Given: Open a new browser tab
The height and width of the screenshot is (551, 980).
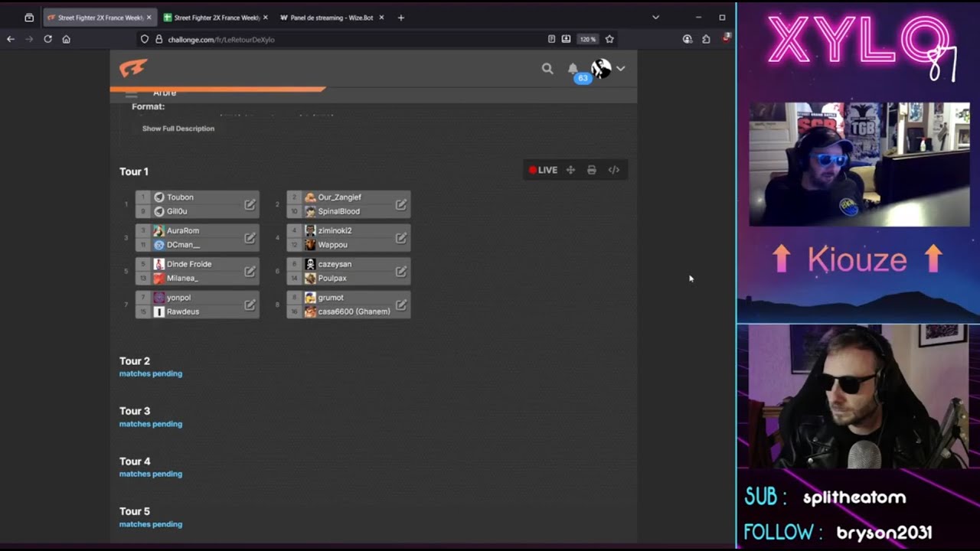Looking at the screenshot, I should [x=400, y=18].
